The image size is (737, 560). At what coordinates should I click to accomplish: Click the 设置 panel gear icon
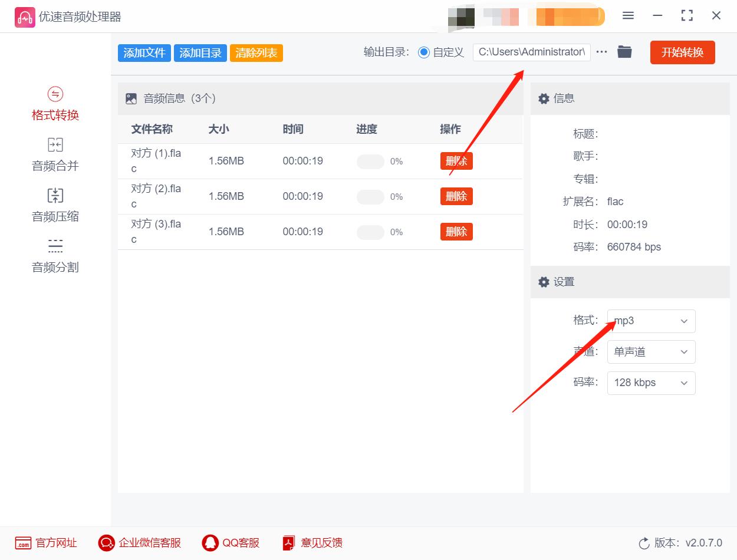tap(544, 282)
